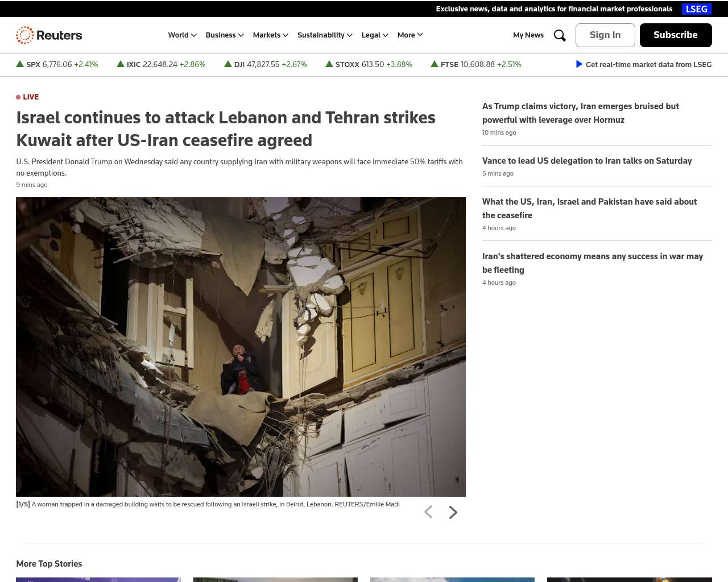
Task: Click the blue play arrow for LSEG data
Action: (579, 64)
